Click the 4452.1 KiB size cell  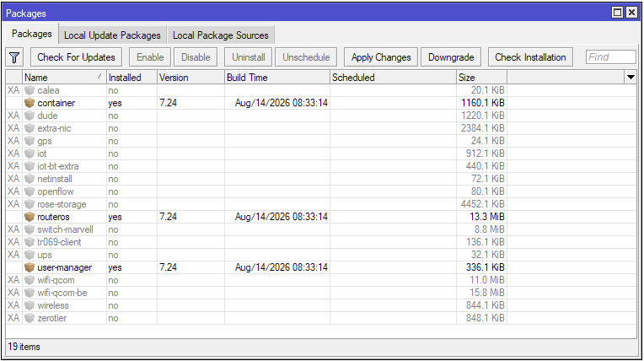(x=483, y=204)
